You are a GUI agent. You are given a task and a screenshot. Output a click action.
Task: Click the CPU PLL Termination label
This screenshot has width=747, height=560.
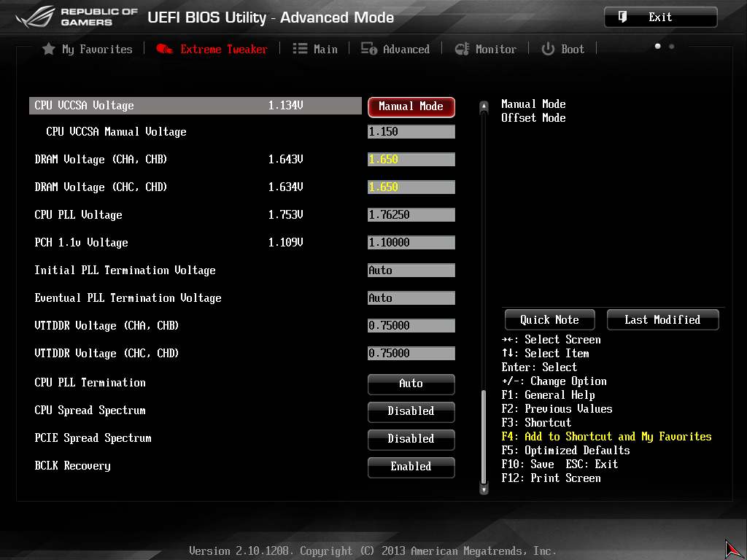pos(90,383)
